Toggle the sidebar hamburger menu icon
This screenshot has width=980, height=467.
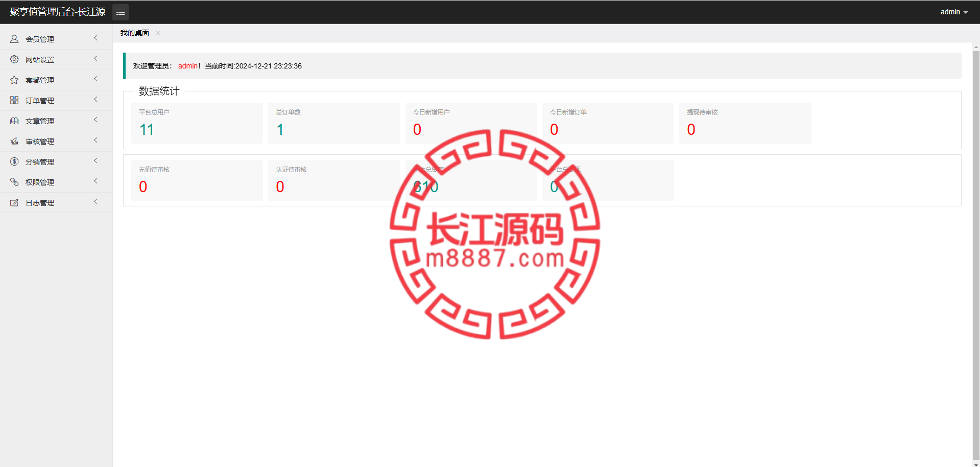point(121,12)
